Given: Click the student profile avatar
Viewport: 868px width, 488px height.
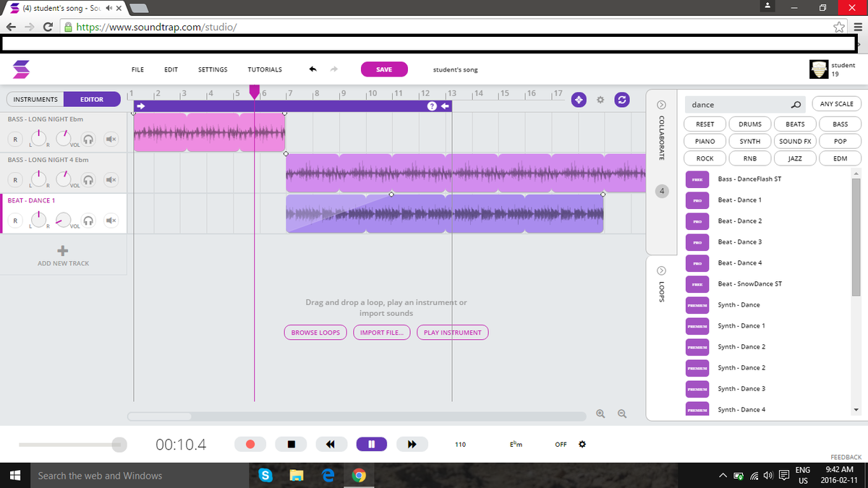Looking at the screenshot, I should (819, 69).
